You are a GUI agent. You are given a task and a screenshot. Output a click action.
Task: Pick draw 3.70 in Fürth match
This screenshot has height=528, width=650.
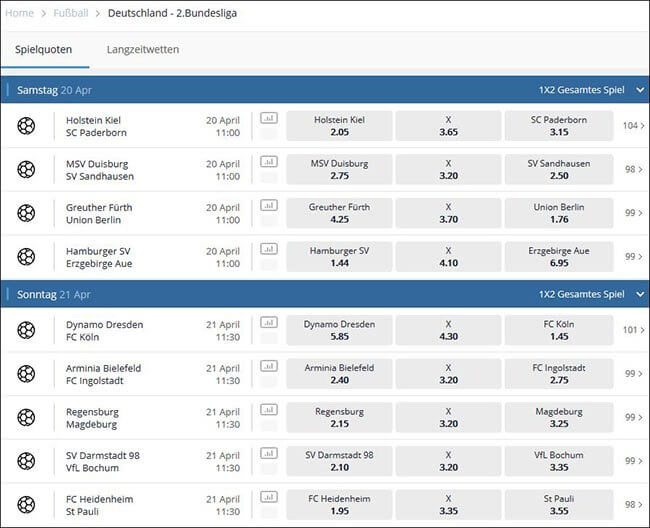[449, 213]
